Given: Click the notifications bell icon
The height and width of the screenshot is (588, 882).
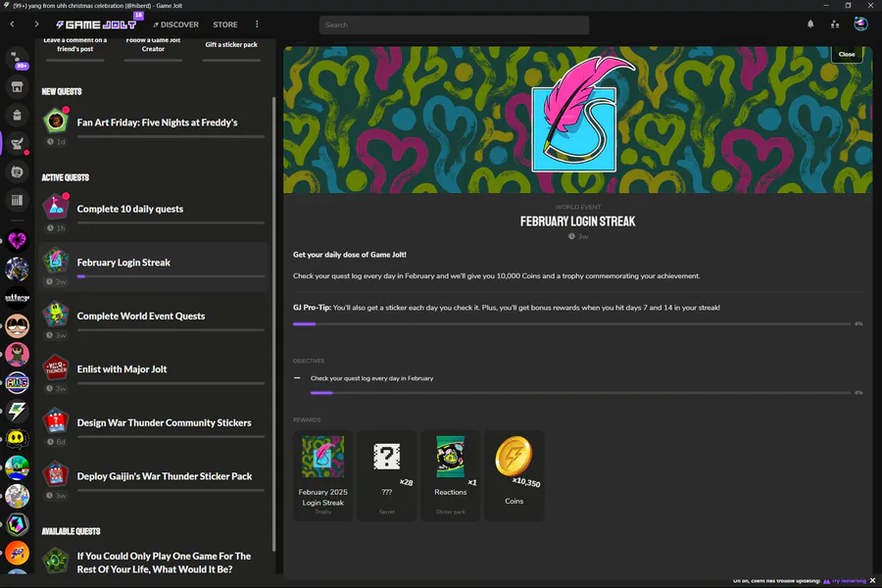Looking at the screenshot, I should point(810,24).
